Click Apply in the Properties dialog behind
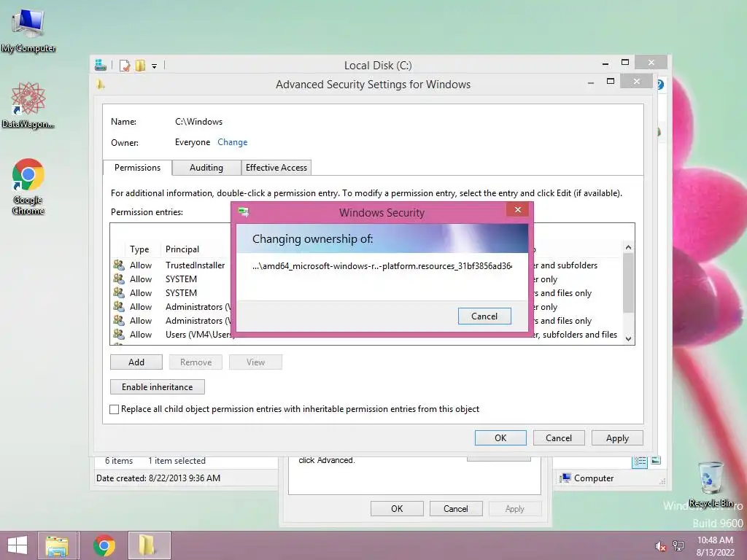This screenshot has height=560, width=747. point(515,508)
